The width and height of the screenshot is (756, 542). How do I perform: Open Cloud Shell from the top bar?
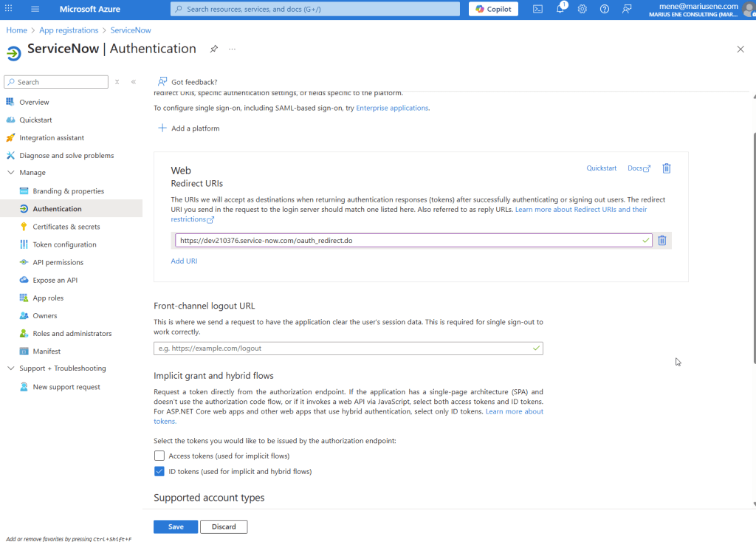pos(538,9)
